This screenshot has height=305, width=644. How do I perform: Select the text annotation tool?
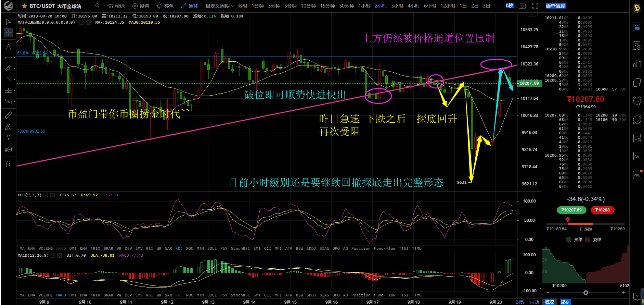pyautogui.click(x=9, y=47)
